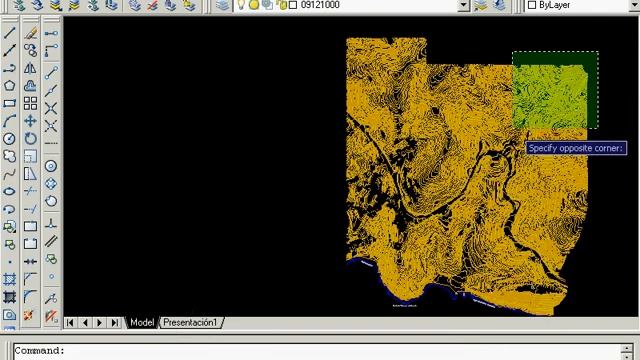The image size is (640, 360).
Task: Open the Hatch tool
Action: click(x=9, y=279)
